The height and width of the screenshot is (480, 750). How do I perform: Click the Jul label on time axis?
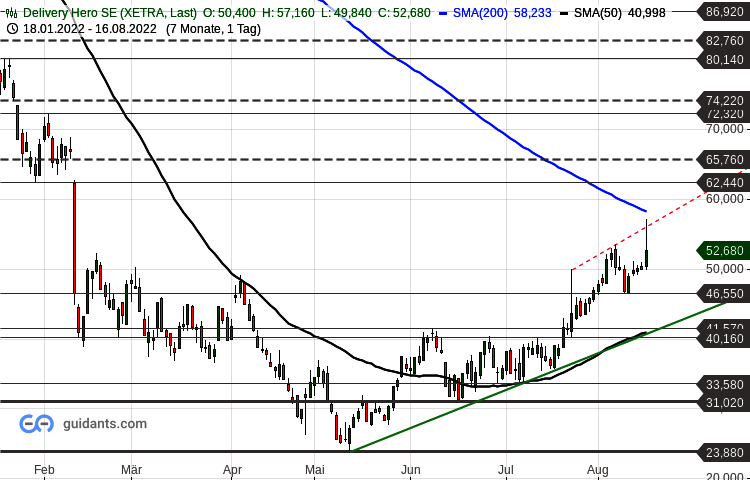pyautogui.click(x=506, y=469)
